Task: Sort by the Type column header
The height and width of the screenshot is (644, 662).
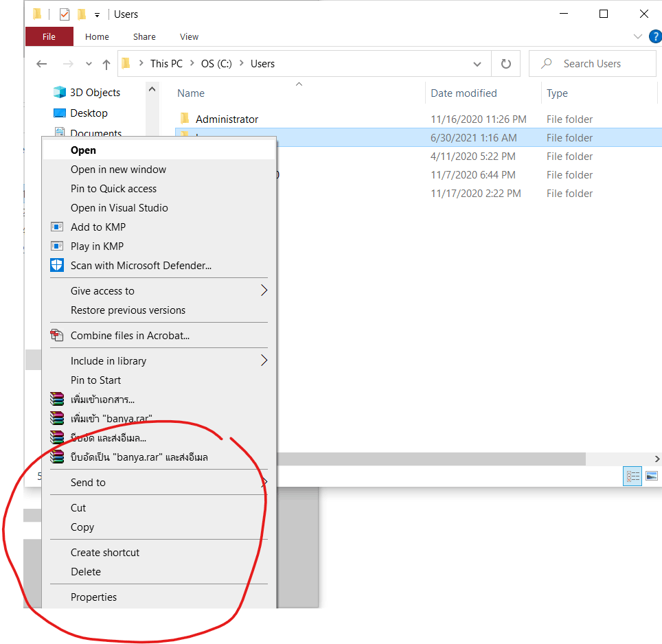Action: point(557,93)
